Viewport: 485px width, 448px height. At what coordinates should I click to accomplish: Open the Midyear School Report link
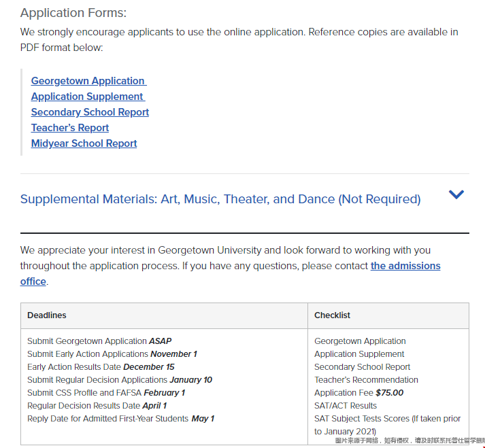tap(84, 143)
